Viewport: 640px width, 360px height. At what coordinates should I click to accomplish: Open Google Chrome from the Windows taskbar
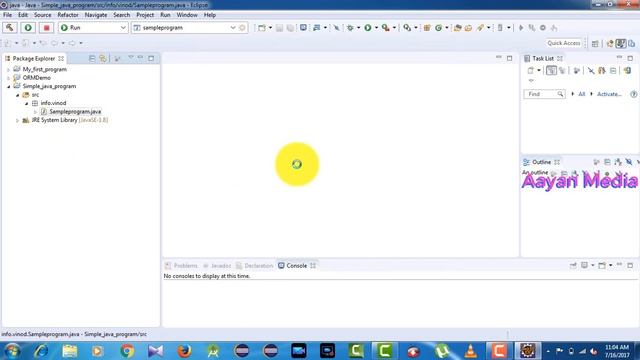point(127,351)
